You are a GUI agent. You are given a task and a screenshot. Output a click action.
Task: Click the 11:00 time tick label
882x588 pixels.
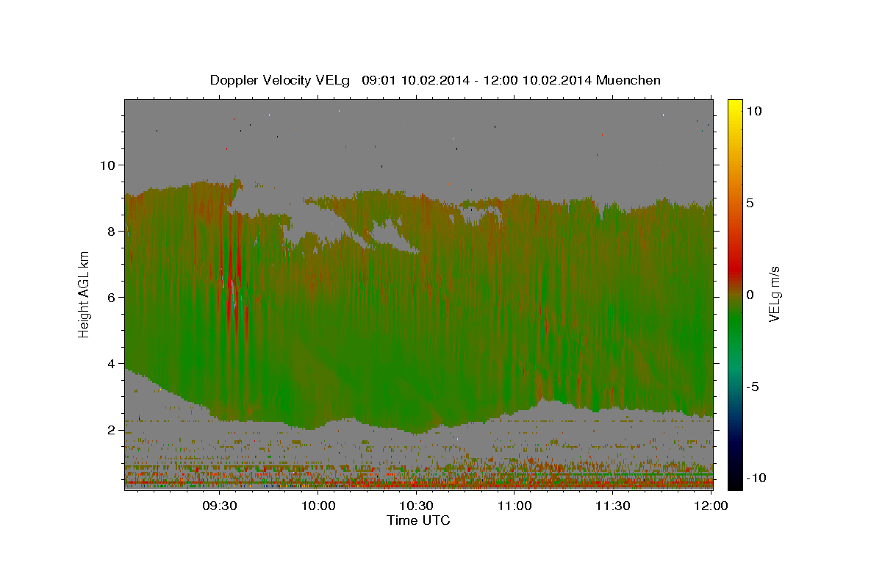(514, 506)
